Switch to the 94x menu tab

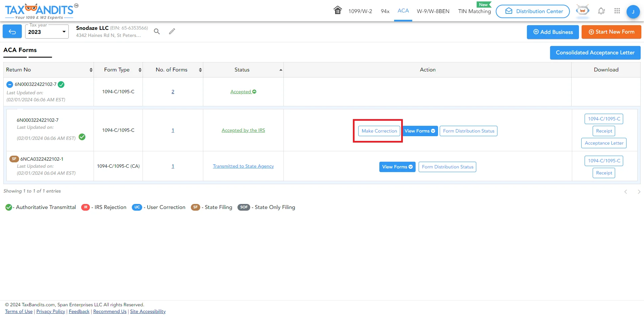click(x=385, y=11)
